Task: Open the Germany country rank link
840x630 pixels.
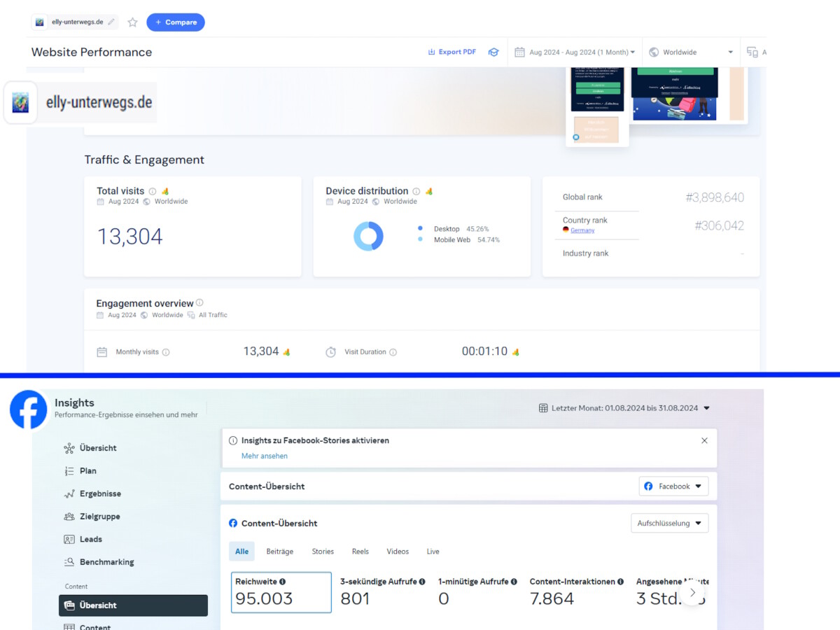Action: coord(582,230)
